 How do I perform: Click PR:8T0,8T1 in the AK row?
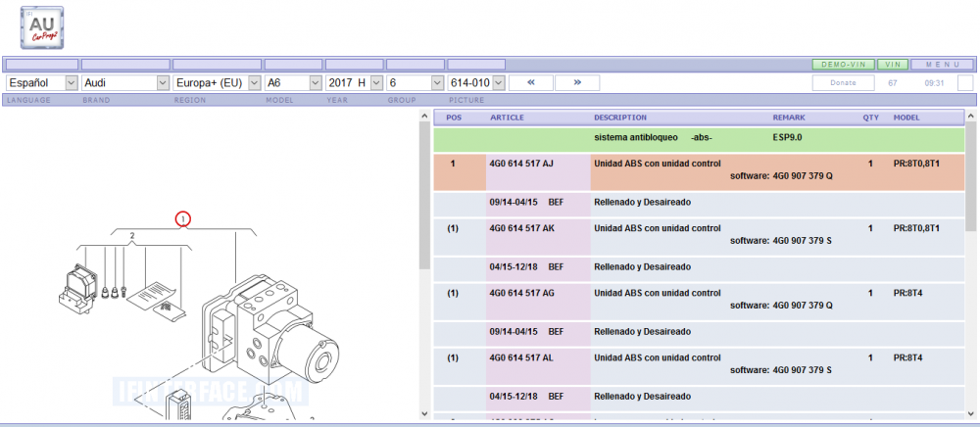[x=916, y=228]
